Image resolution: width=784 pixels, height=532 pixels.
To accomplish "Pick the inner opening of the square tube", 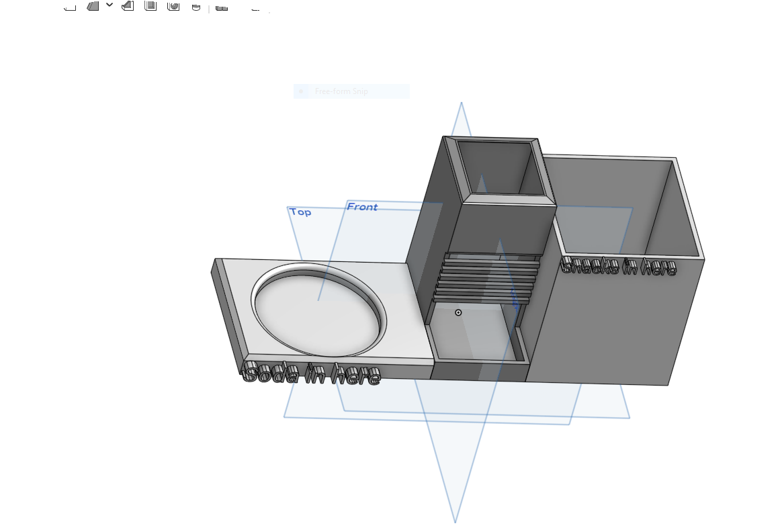I will coord(500,167).
